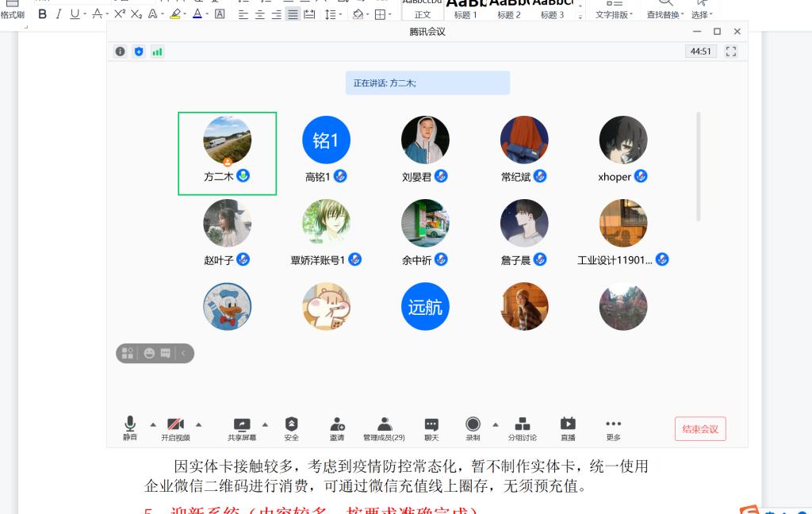Expand the audio options arrow beside mute
Viewport: 812px width, 514px height.
[x=153, y=424]
